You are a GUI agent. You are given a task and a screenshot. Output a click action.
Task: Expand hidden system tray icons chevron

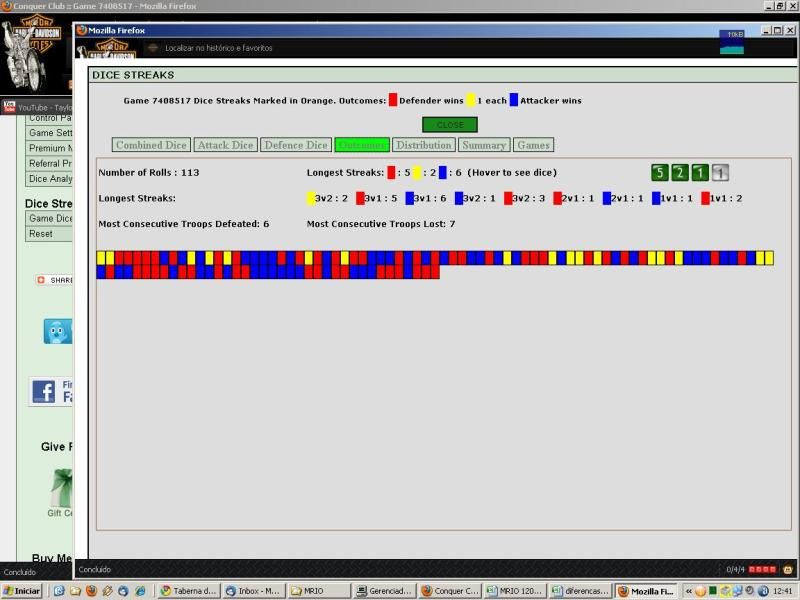[688, 591]
